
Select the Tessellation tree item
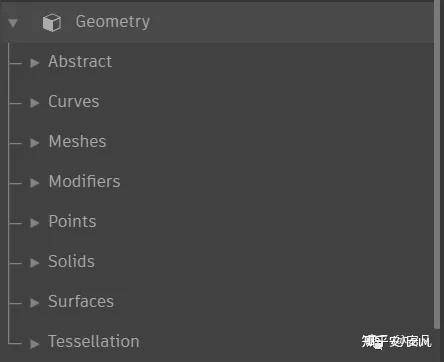tap(94, 342)
